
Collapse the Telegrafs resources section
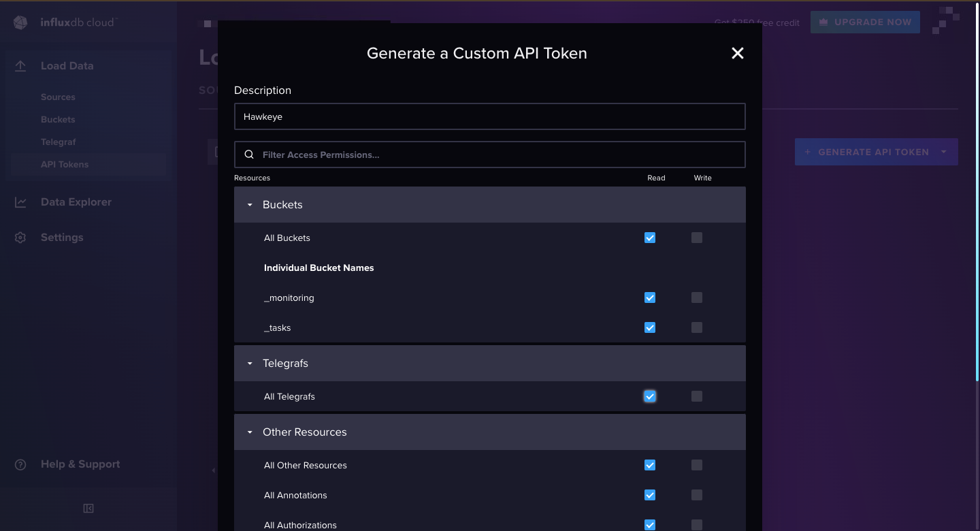click(249, 363)
